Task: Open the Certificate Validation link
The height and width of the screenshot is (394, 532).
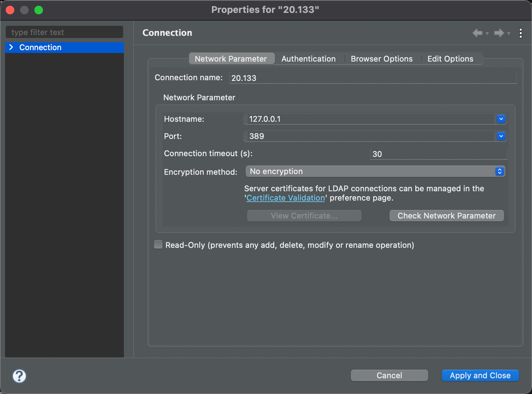Action: [286, 198]
